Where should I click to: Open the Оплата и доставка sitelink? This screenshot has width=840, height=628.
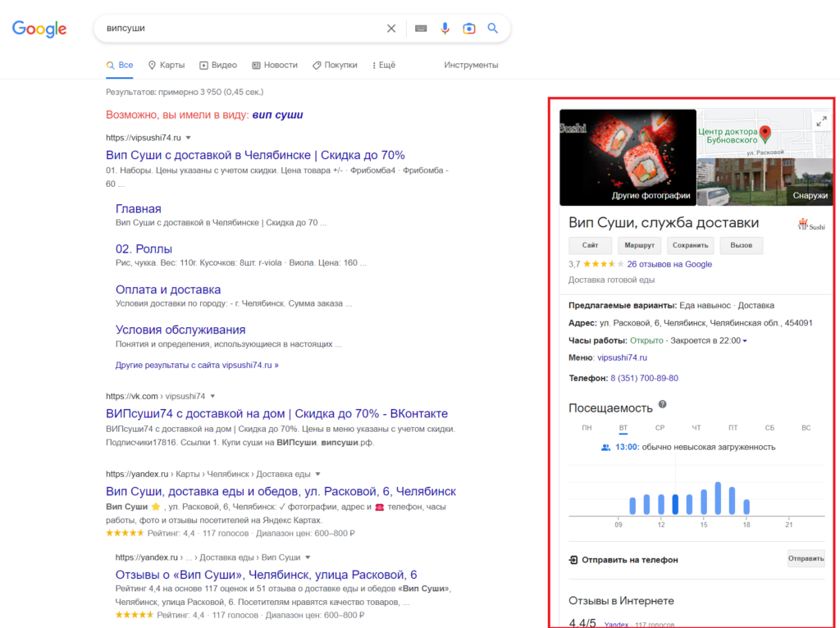168,289
